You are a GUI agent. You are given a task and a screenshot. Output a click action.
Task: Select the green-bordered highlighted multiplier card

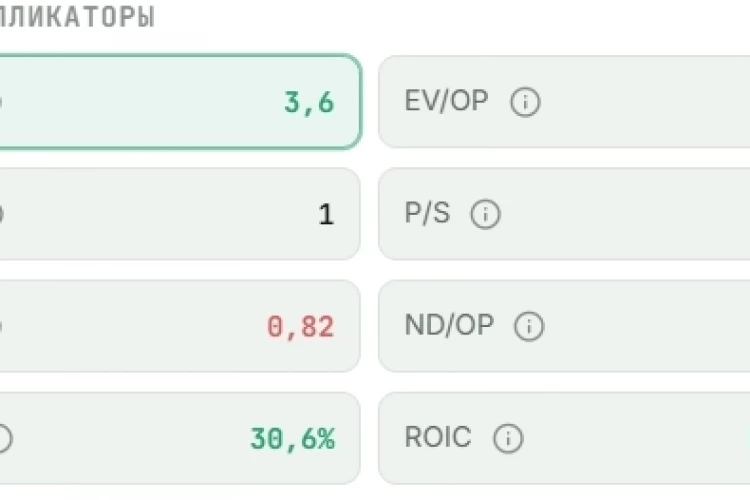point(180,101)
